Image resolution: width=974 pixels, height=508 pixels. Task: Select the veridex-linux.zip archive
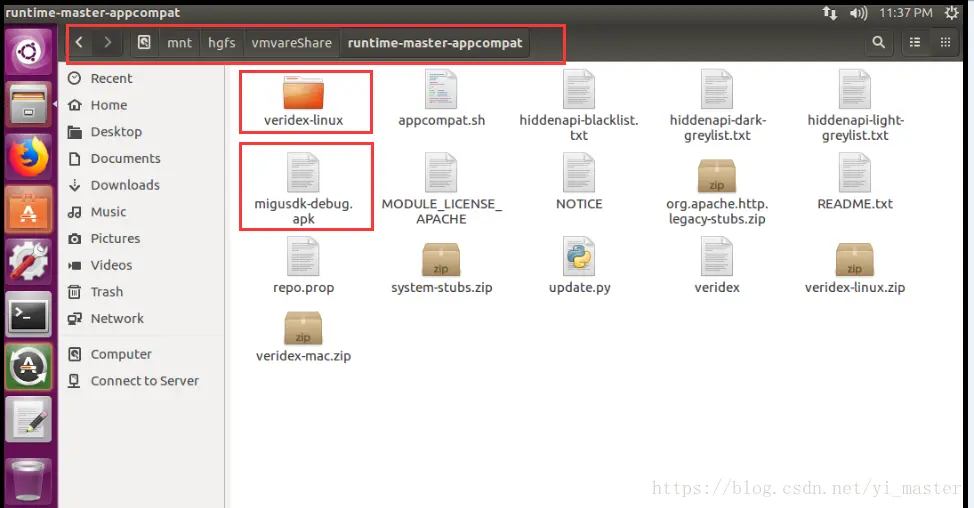coord(855,268)
